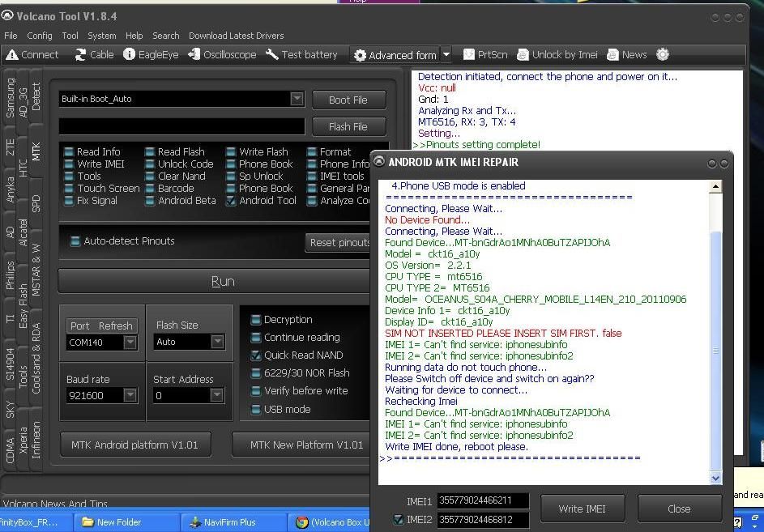Click the IMEI1 number input field
This screenshot has height=532, width=764.
(x=483, y=501)
